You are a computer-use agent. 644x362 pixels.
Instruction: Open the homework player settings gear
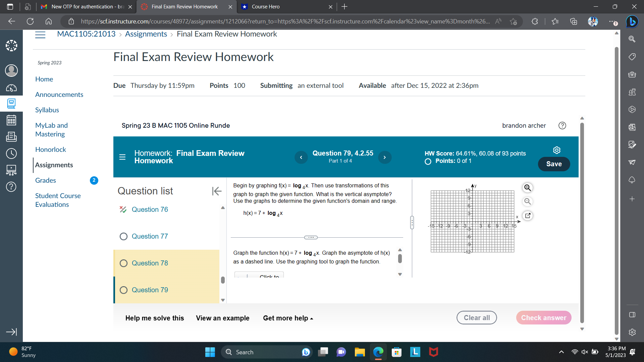556,150
